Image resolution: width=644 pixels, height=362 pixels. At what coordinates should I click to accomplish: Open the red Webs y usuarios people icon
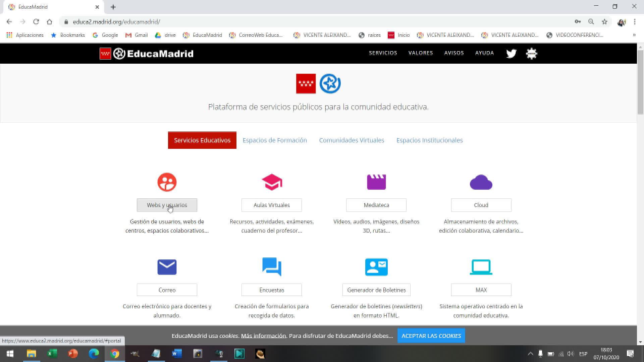[x=167, y=182]
